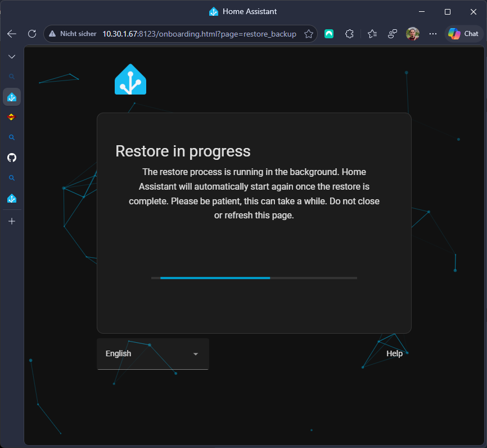Switch to the first faded search tab in sidebar

(12, 77)
